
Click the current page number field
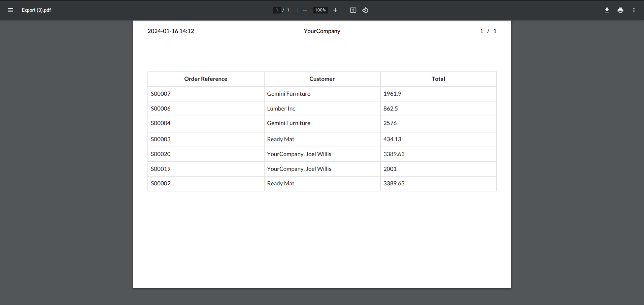click(277, 10)
